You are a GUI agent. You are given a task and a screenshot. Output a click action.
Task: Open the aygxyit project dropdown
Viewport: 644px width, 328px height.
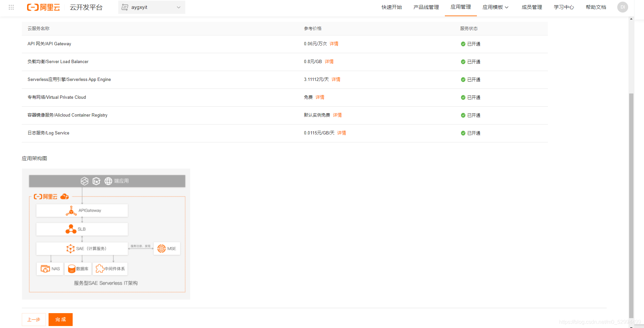(152, 7)
